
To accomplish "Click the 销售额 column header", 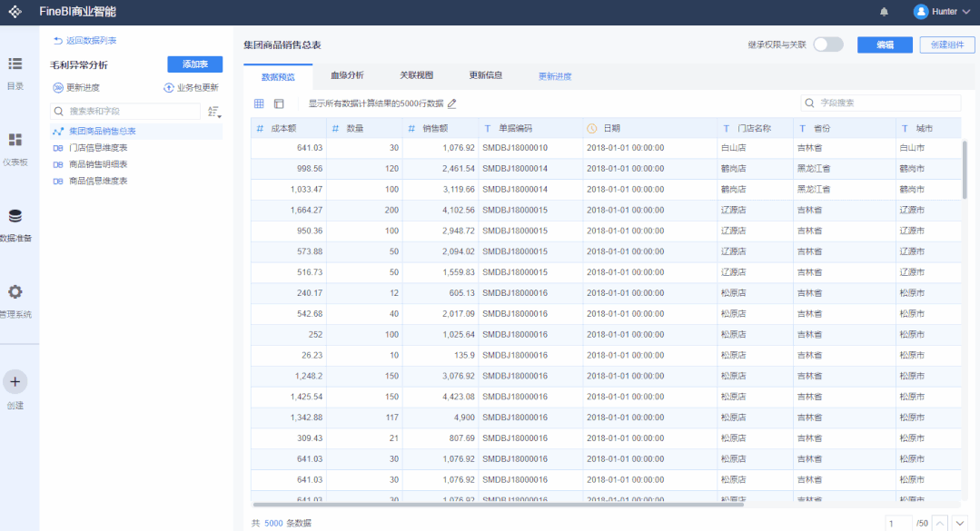I will pos(441,128).
